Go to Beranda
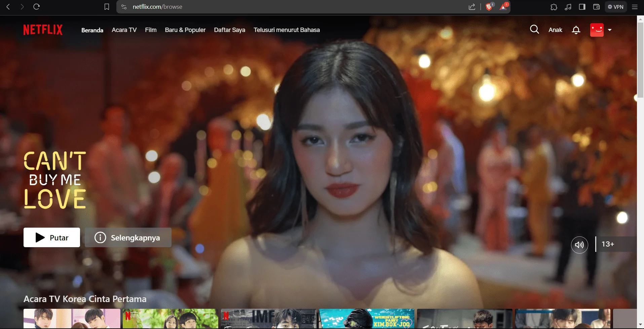644x329 pixels. coord(92,30)
